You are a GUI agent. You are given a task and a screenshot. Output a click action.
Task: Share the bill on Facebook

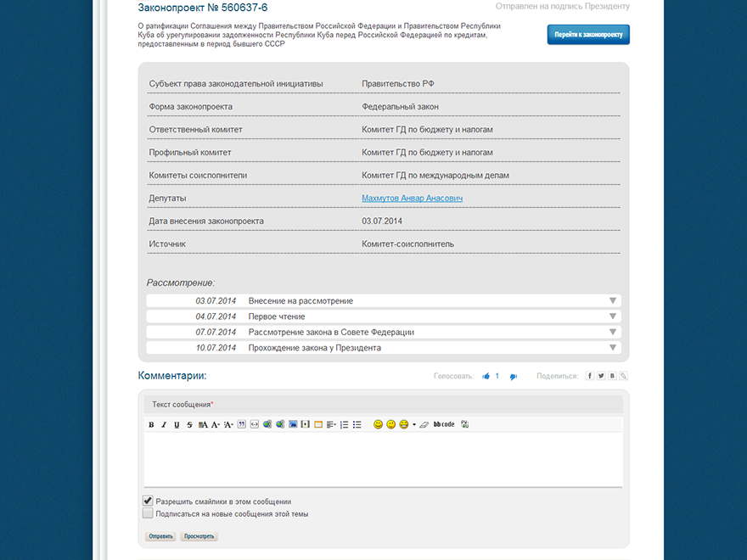590,376
